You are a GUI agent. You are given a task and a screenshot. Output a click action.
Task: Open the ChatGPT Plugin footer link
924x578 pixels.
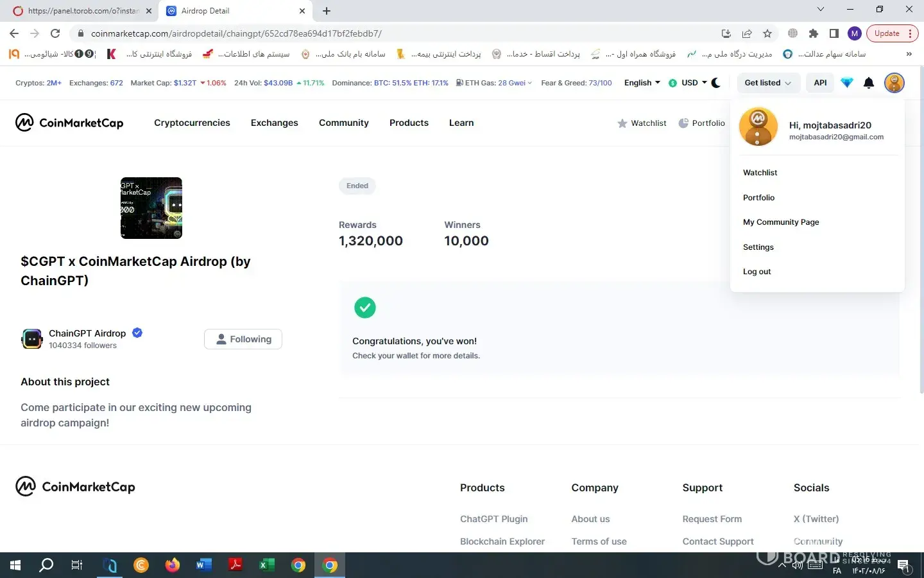[494, 519]
